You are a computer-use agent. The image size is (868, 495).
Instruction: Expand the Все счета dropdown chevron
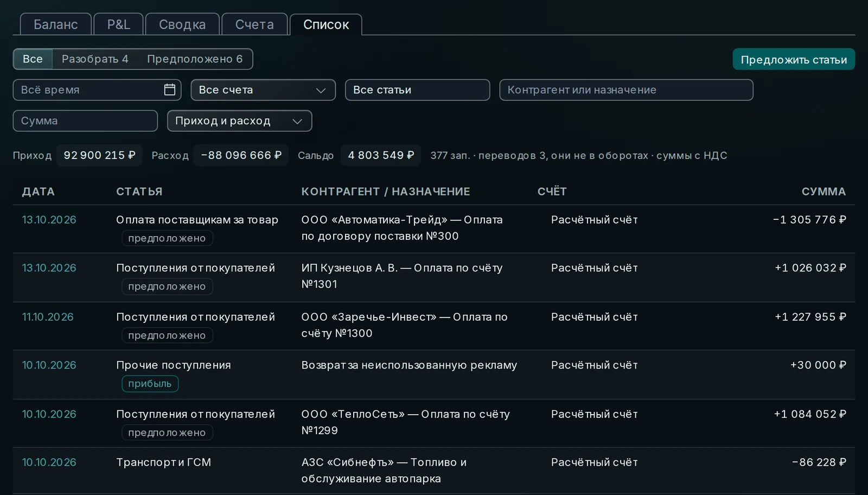[x=321, y=90]
